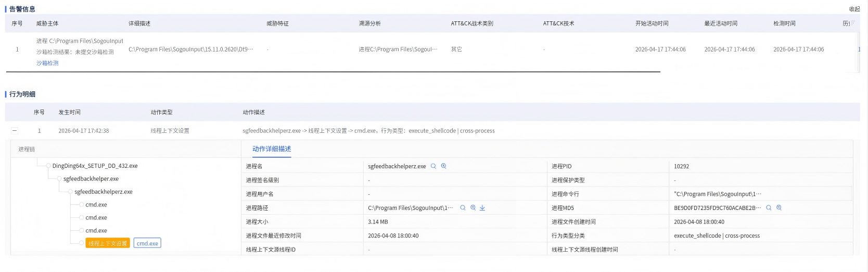
Task: Select sgfeedbackhelperz.exe node in process tree
Action: point(103,192)
